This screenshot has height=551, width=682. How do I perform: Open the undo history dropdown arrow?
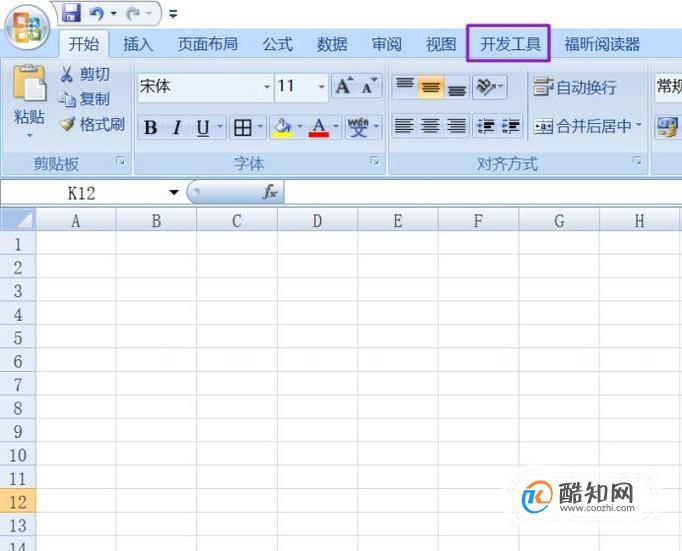coord(114,13)
